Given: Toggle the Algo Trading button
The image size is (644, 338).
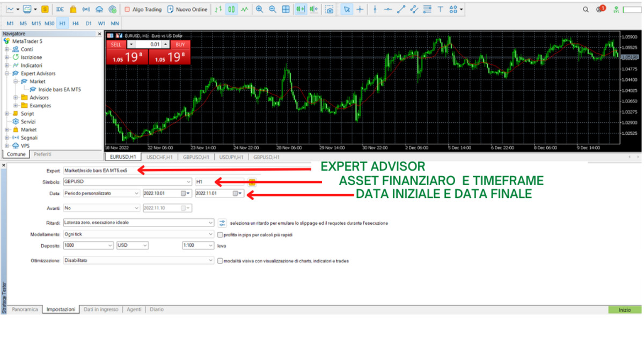Looking at the screenshot, I should pos(142,9).
